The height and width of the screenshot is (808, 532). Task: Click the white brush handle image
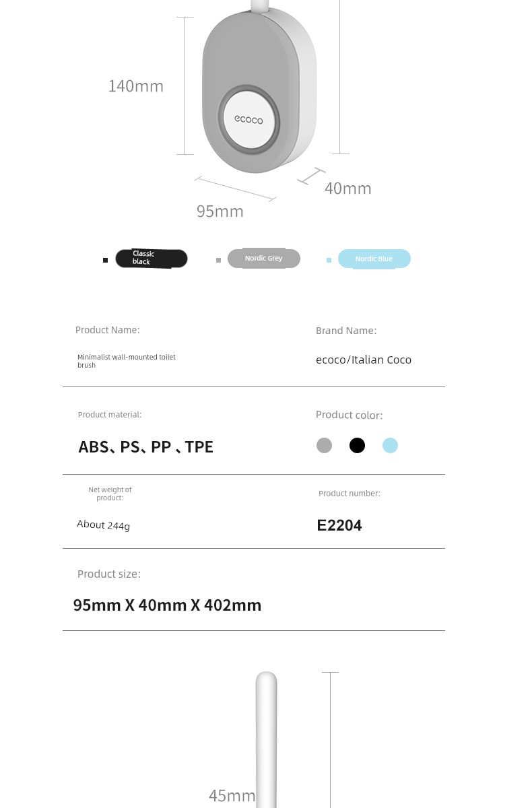(266, 739)
